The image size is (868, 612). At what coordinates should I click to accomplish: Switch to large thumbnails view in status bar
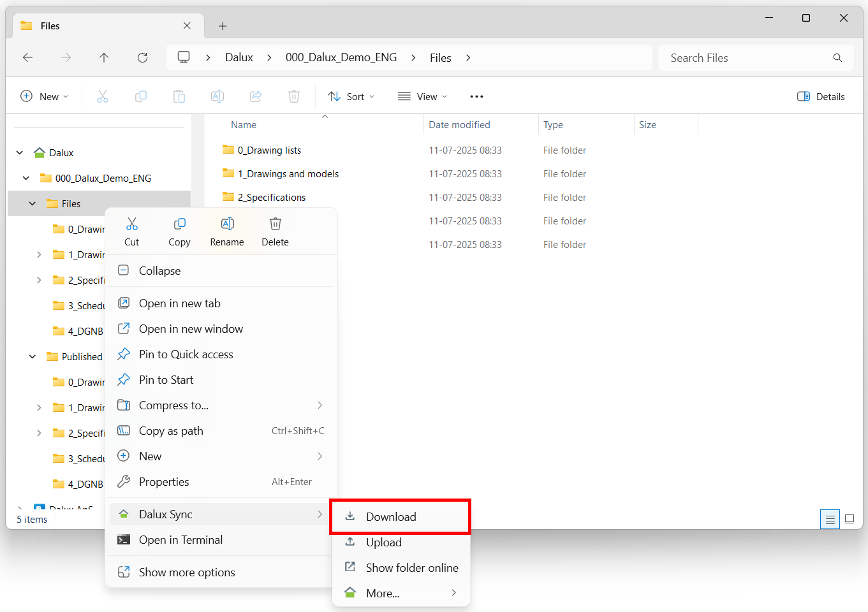tap(850, 519)
